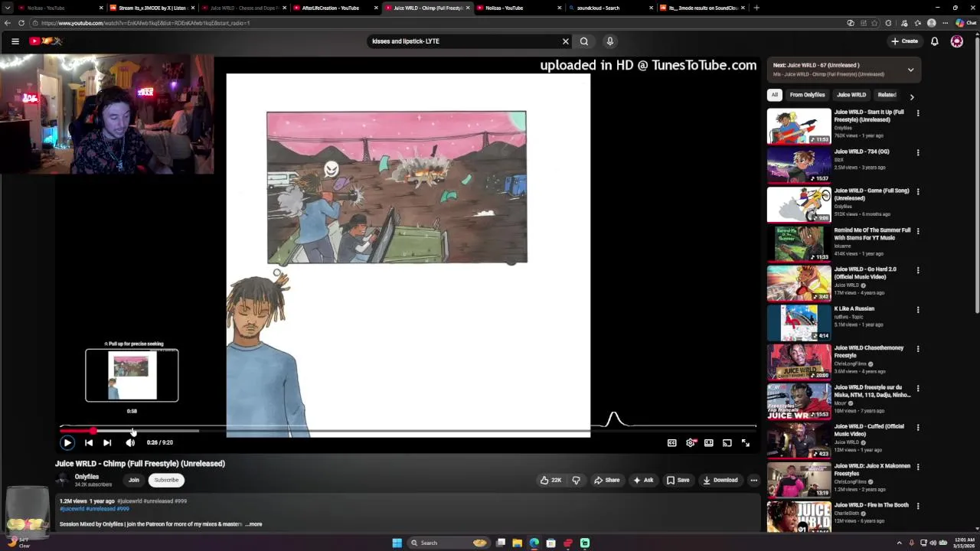Open the YouTube account avatar menu
This screenshot has width=980, height=551.
tap(957, 41)
